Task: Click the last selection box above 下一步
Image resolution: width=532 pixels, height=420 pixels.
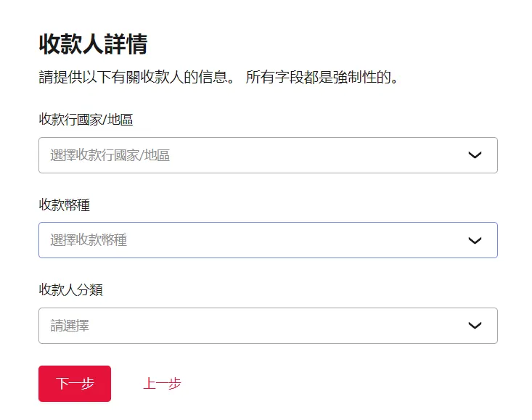Action: [x=268, y=326]
